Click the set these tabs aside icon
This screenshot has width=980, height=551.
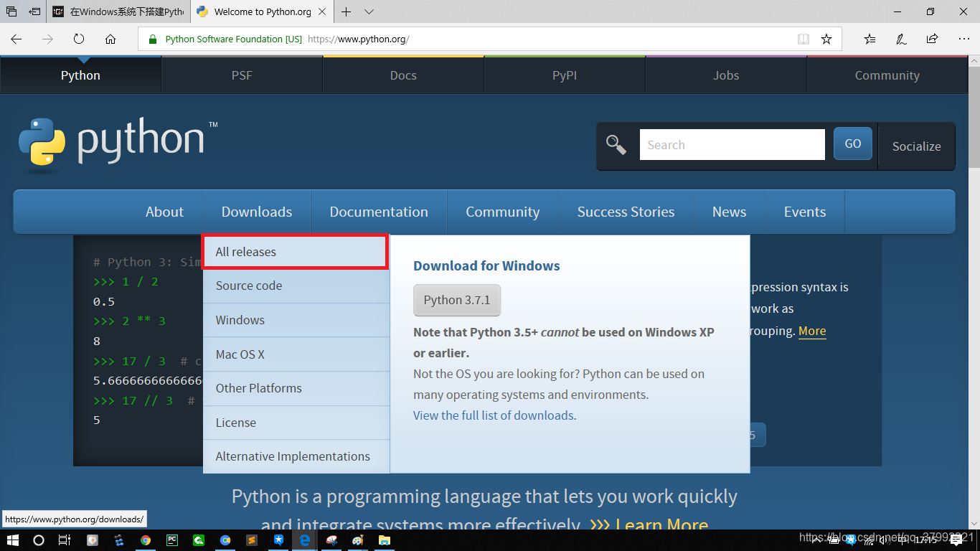click(34, 11)
